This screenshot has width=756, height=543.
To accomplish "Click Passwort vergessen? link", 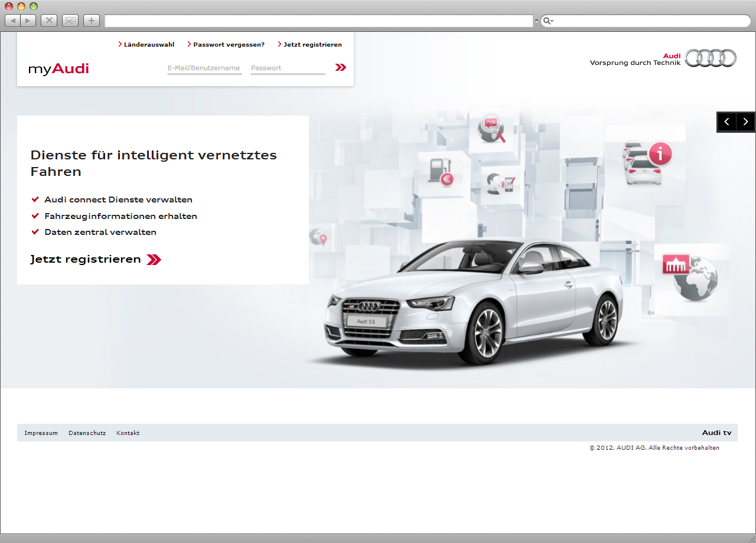I will [x=226, y=44].
